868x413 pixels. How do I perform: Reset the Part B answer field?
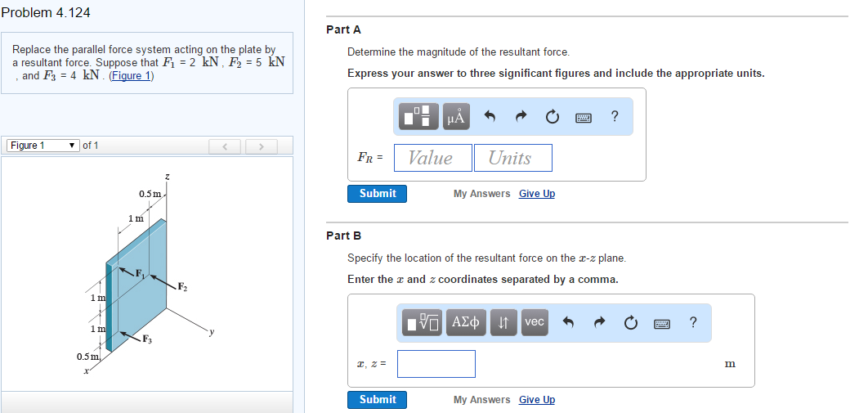pos(630,322)
